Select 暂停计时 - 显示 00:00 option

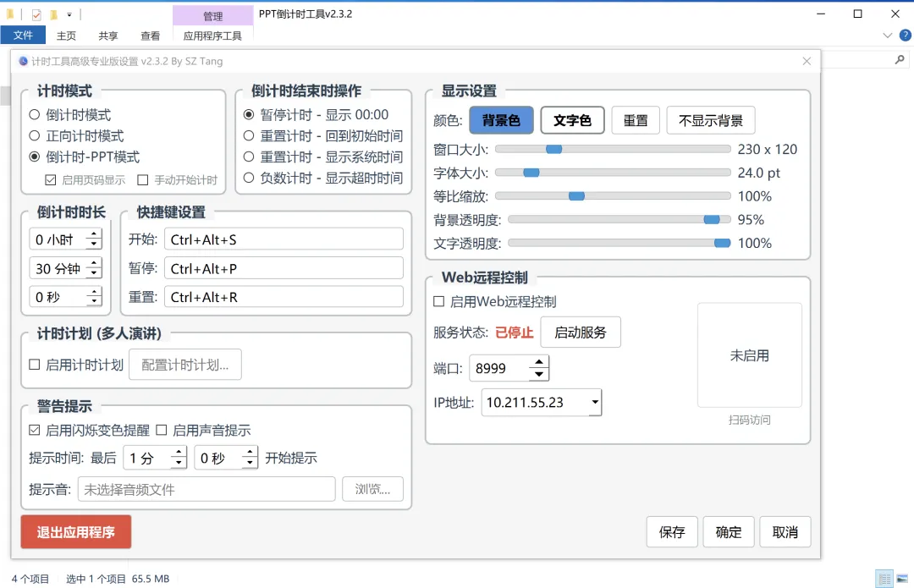click(x=316, y=115)
